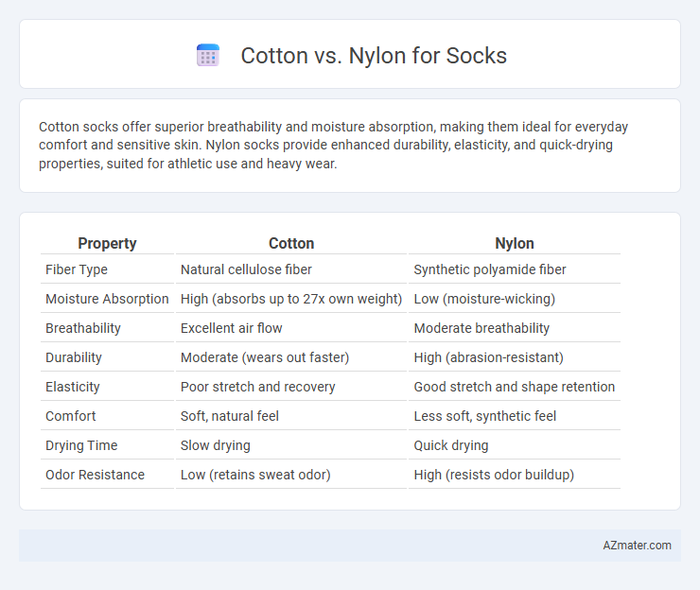Click the 'Slow drying' cell
The width and height of the screenshot is (700, 590).
pyautogui.click(x=215, y=445)
